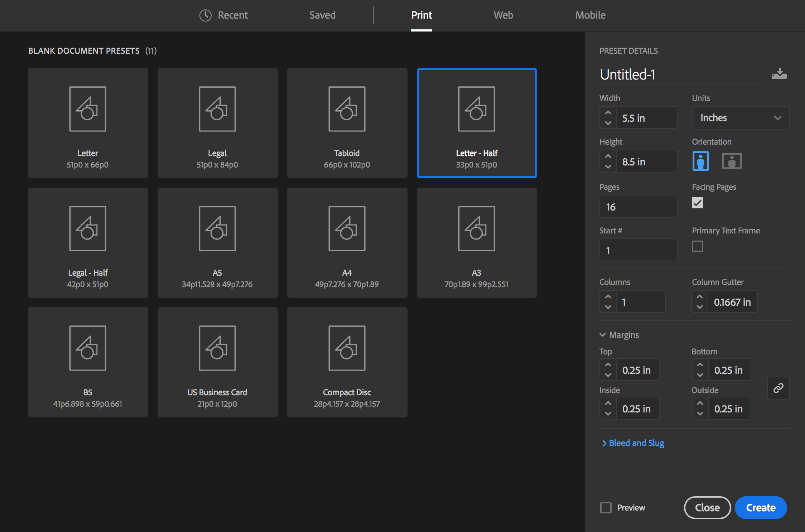Screen dimensions: 805x532
Task: Click the Pages number input field
Action: click(638, 207)
